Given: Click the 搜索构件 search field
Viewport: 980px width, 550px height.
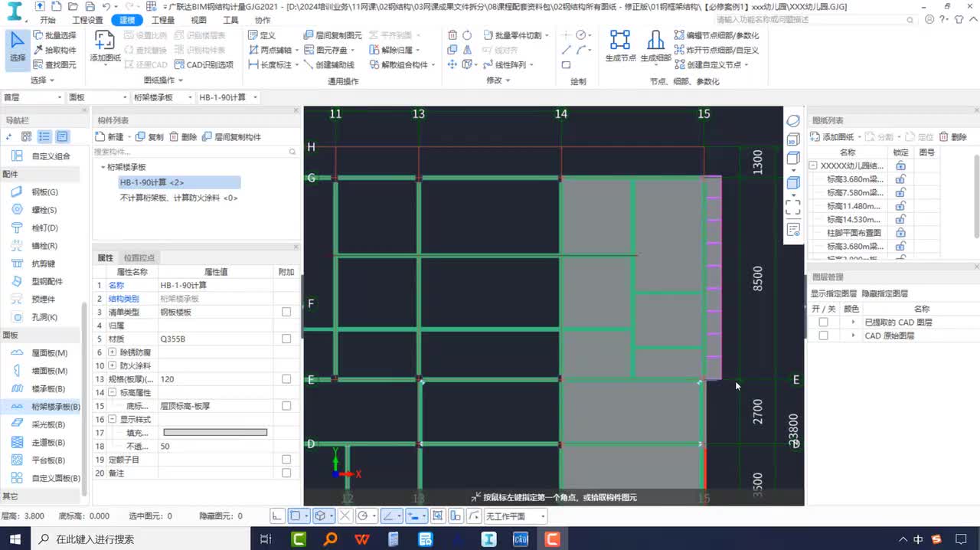Looking at the screenshot, I should (x=195, y=152).
